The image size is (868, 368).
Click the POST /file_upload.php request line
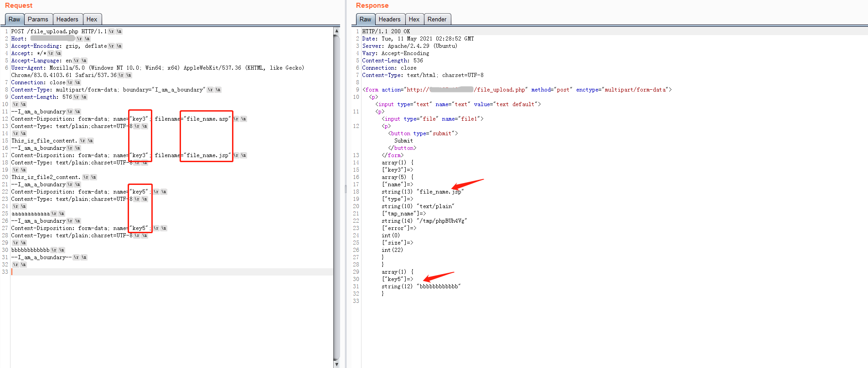click(59, 31)
